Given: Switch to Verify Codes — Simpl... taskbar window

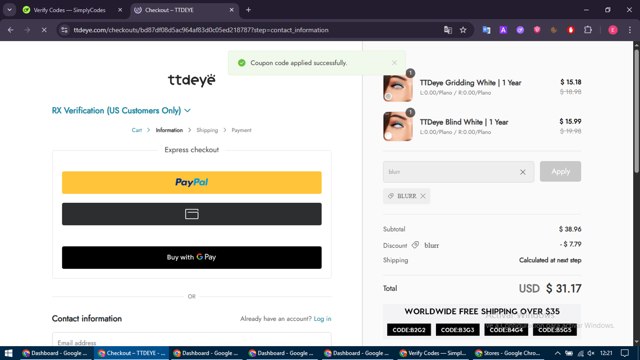Looking at the screenshot, I should click(x=433, y=353).
